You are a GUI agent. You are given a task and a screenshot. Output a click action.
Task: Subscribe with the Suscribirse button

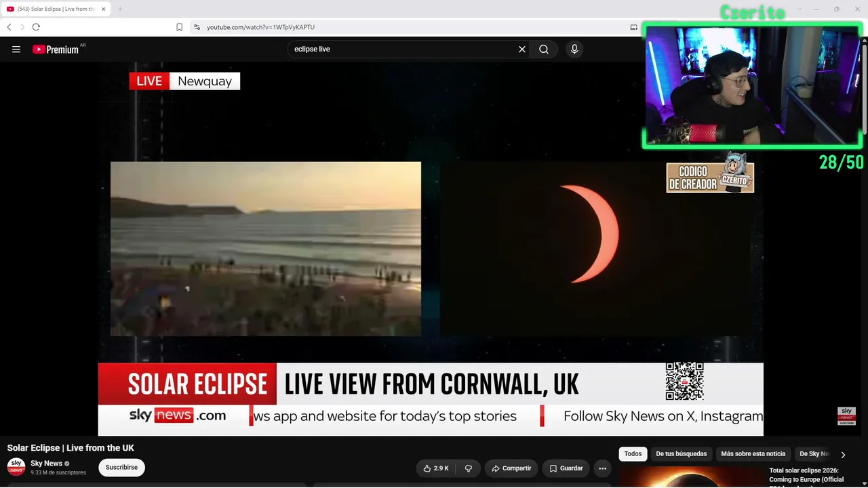click(x=122, y=468)
